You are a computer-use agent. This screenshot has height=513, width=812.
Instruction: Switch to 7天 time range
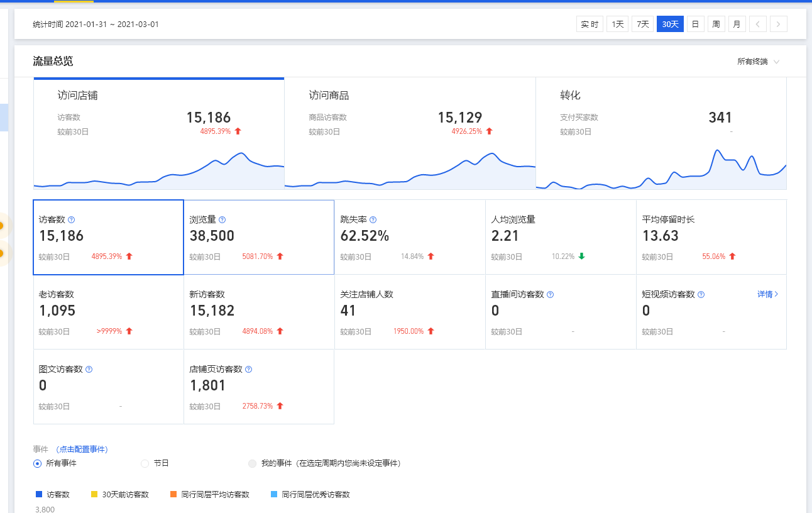click(642, 25)
